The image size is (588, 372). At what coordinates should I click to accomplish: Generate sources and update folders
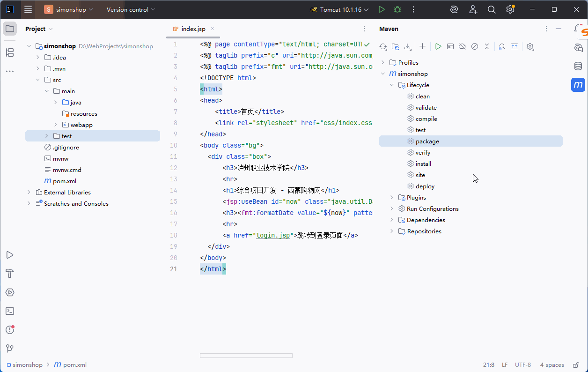[396, 46]
